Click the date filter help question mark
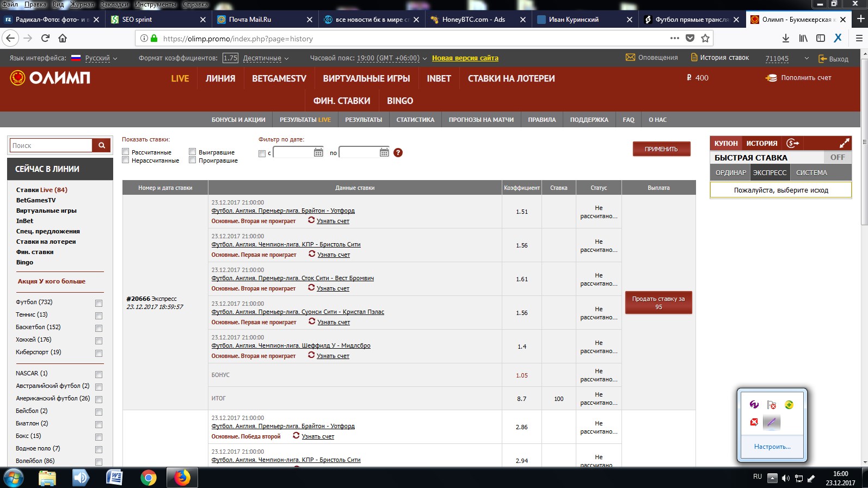868x488 pixels. coord(398,152)
